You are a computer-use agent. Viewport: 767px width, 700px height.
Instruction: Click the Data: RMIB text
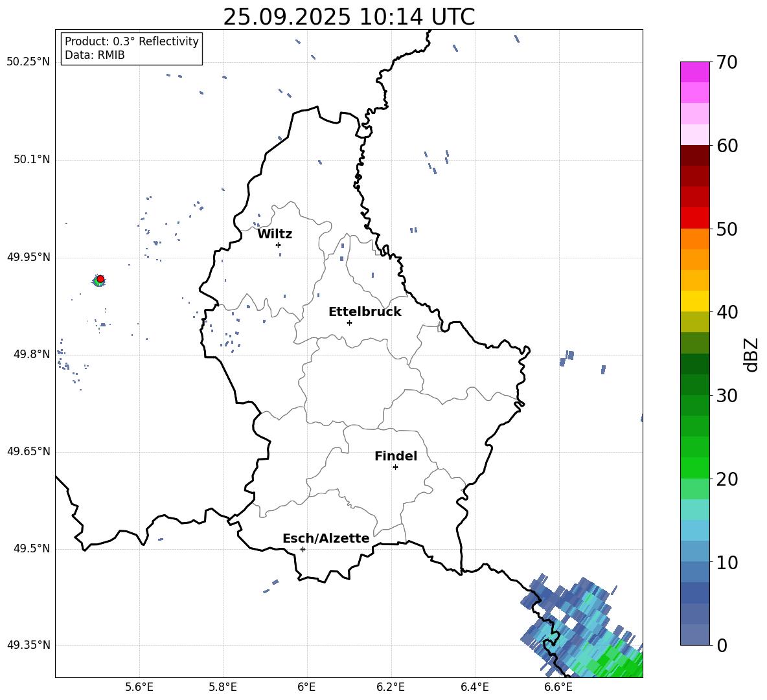coord(95,55)
